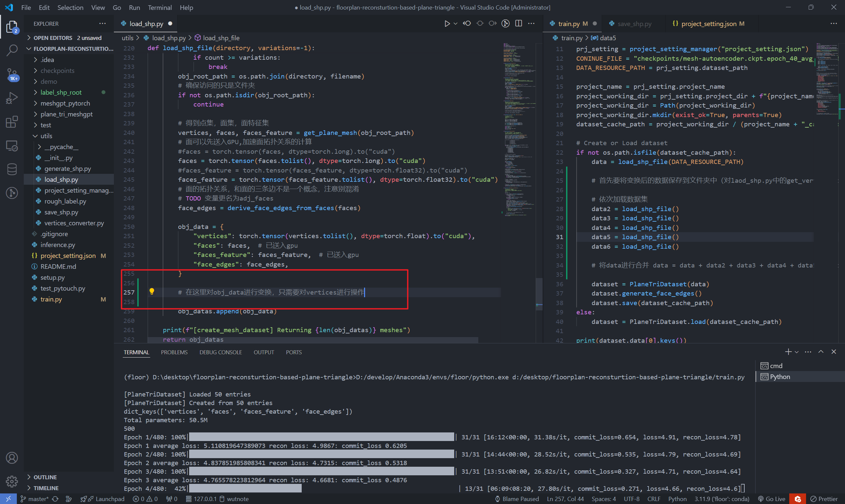
Task: Close the terminal panel
Action: tap(834, 352)
